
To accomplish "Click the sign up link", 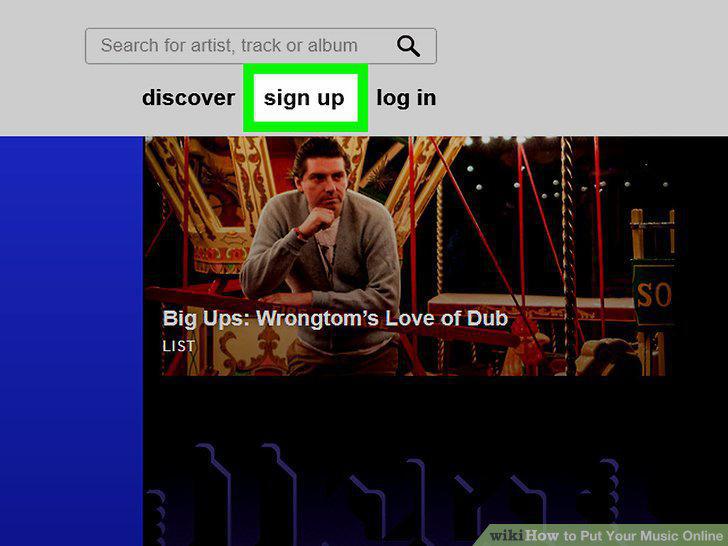I will point(304,98).
